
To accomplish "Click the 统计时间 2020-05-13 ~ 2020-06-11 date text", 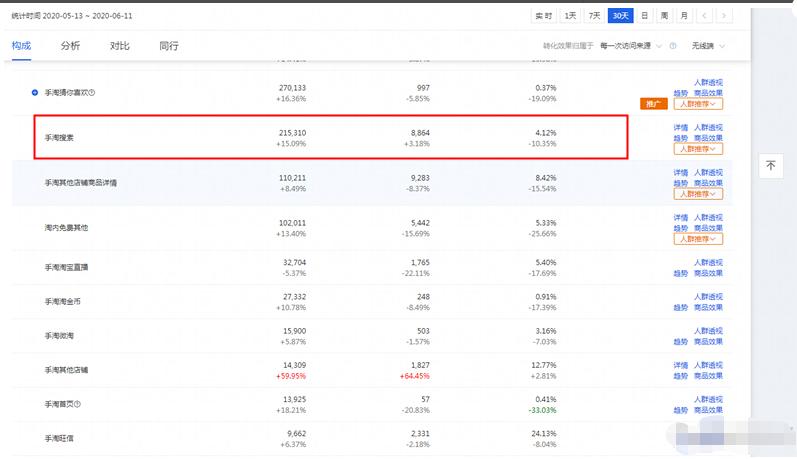I will [x=72, y=16].
